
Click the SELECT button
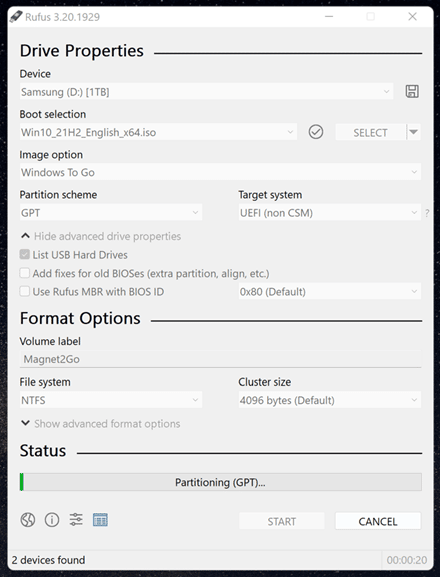click(370, 132)
